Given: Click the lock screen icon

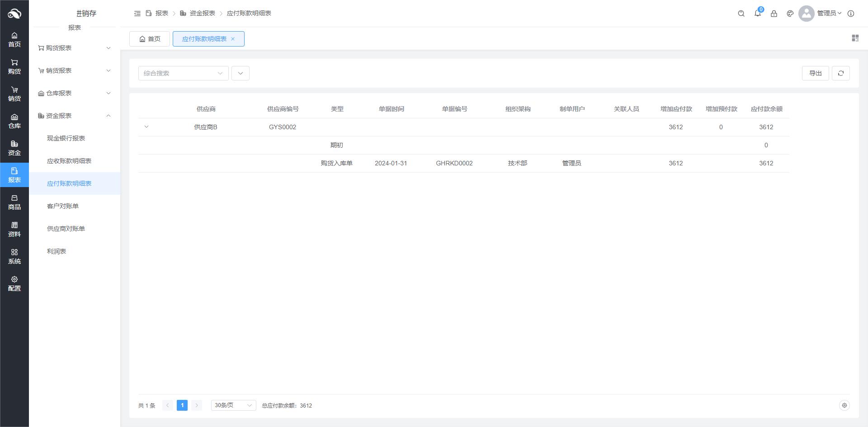Looking at the screenshot, I should 774,14.
